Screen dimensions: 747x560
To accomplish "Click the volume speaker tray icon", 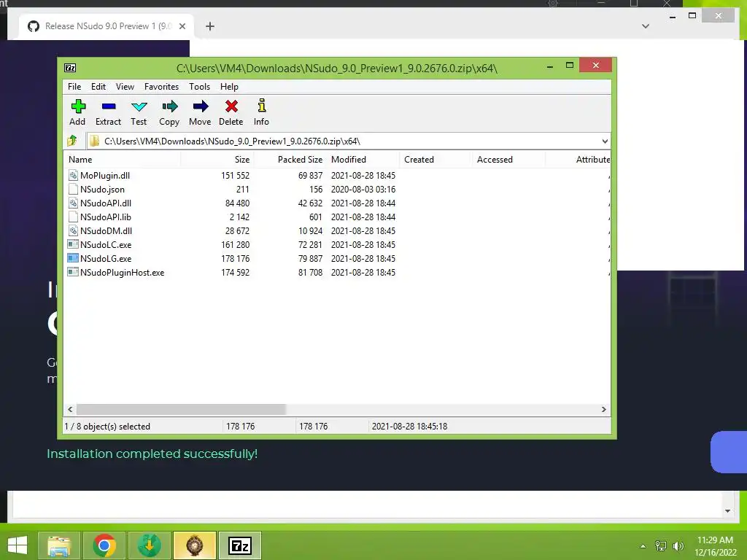I will click(678, 546).
